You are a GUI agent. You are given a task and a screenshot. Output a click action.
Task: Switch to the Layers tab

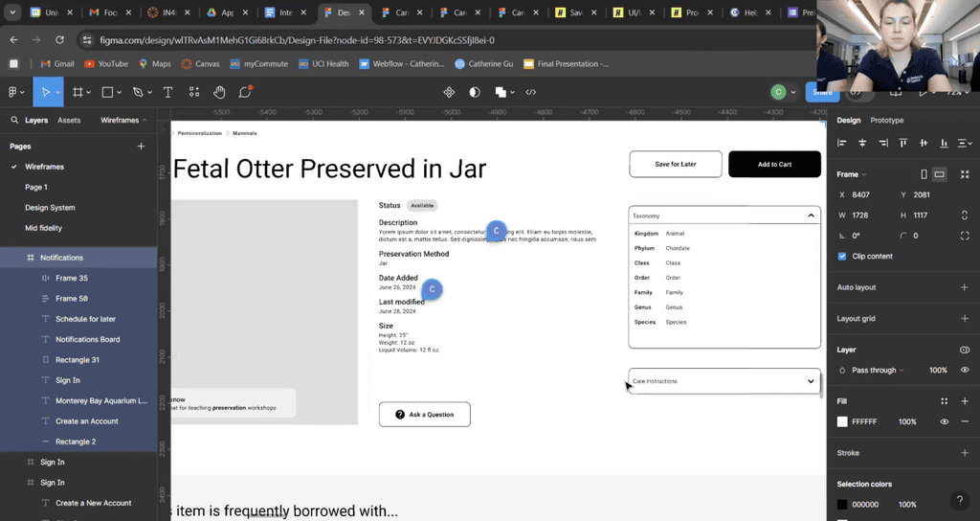point(36,120)
